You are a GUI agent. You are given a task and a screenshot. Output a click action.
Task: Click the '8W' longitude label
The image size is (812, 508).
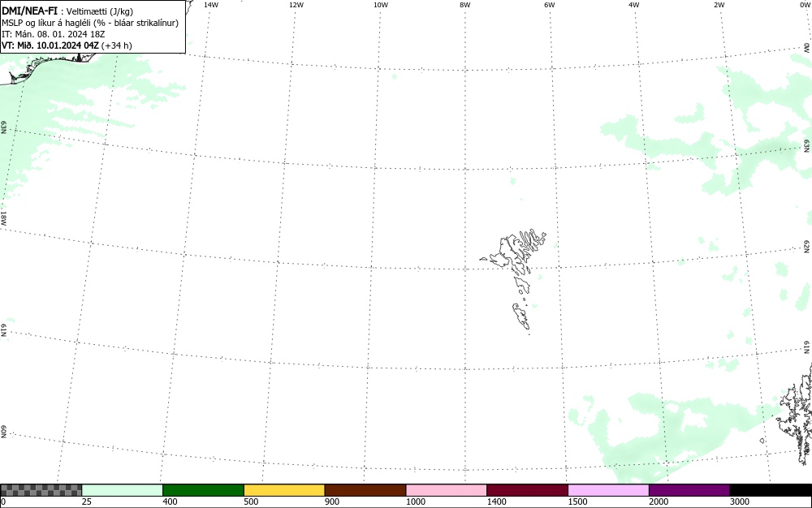click(465, 5)
